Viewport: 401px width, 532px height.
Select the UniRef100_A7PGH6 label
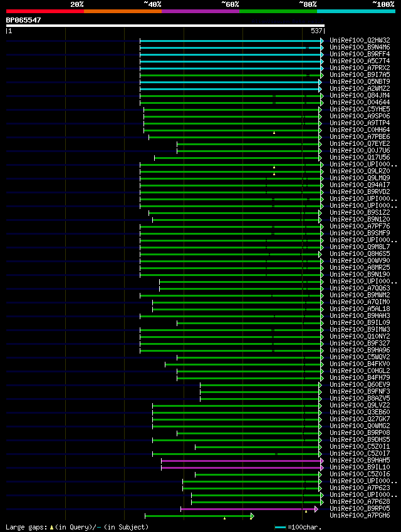(x=360, y=515)
